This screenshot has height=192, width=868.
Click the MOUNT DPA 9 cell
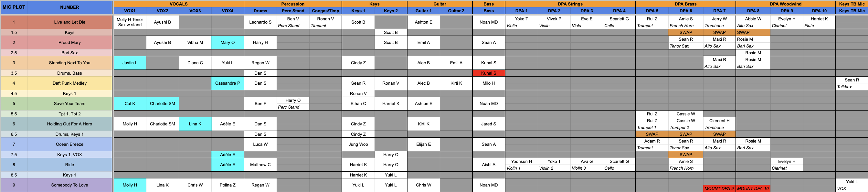click(x=719, y=189)
